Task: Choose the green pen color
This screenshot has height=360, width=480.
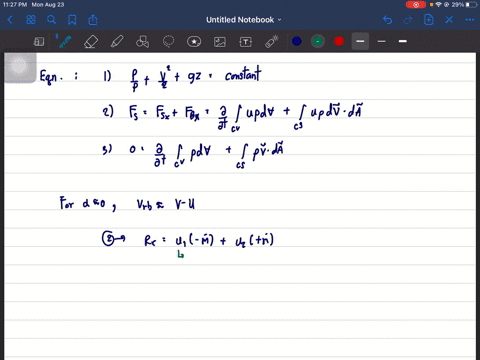Action: [x=318, y=41]
